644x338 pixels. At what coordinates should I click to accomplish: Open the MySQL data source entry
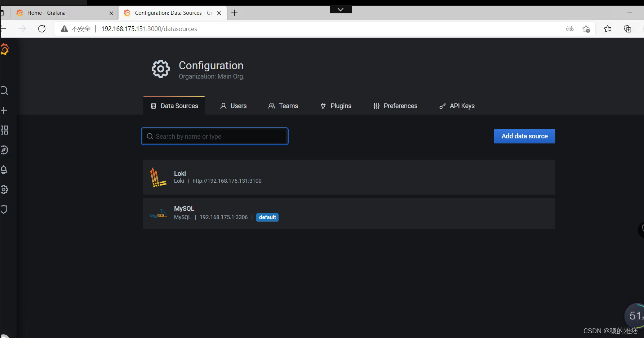click(x=349, y=214)
